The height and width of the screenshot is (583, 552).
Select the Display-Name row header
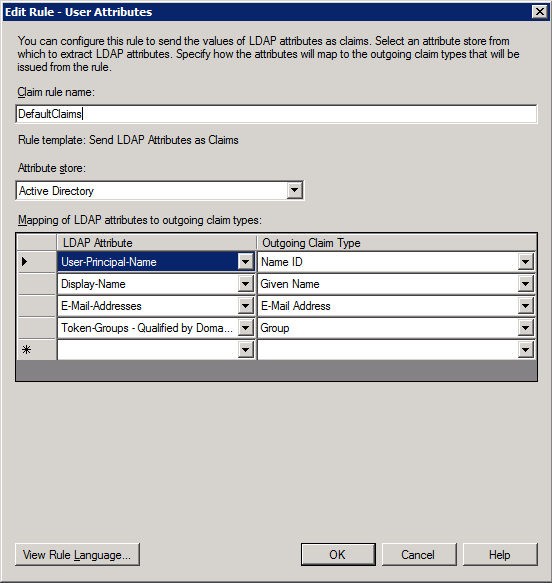pos(36,284)
